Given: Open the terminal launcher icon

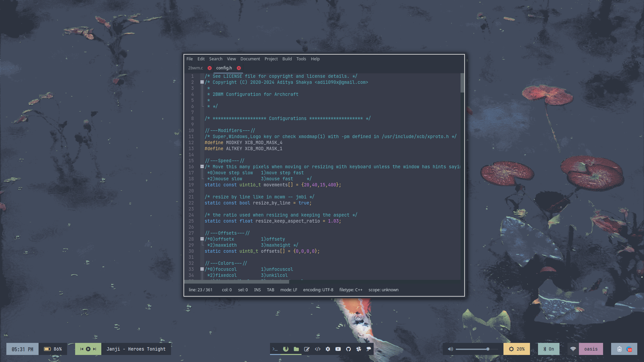Looking at the screenshot, I should 275,349.
